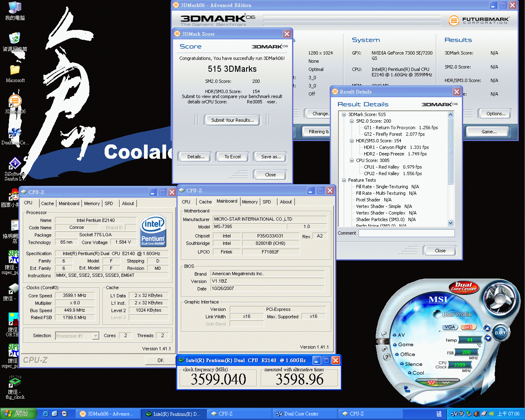
Task: Open the thg_clock desktop shortcut
Action: click(x=15, y=387)
